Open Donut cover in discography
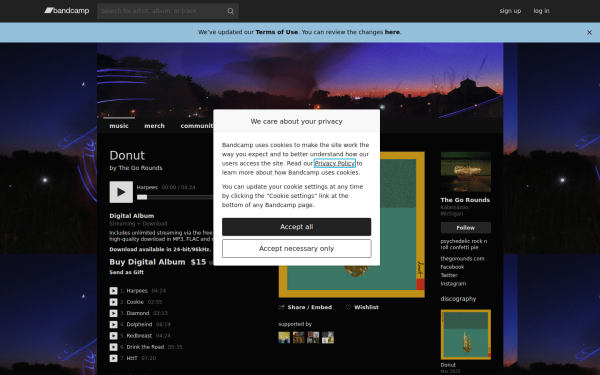 tap(466, 334)
